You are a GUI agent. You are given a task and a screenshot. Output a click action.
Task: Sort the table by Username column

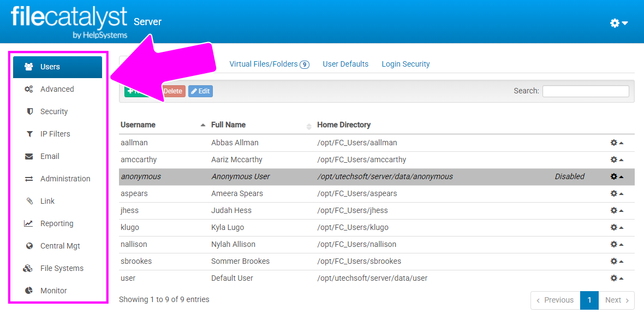point(163,125)
